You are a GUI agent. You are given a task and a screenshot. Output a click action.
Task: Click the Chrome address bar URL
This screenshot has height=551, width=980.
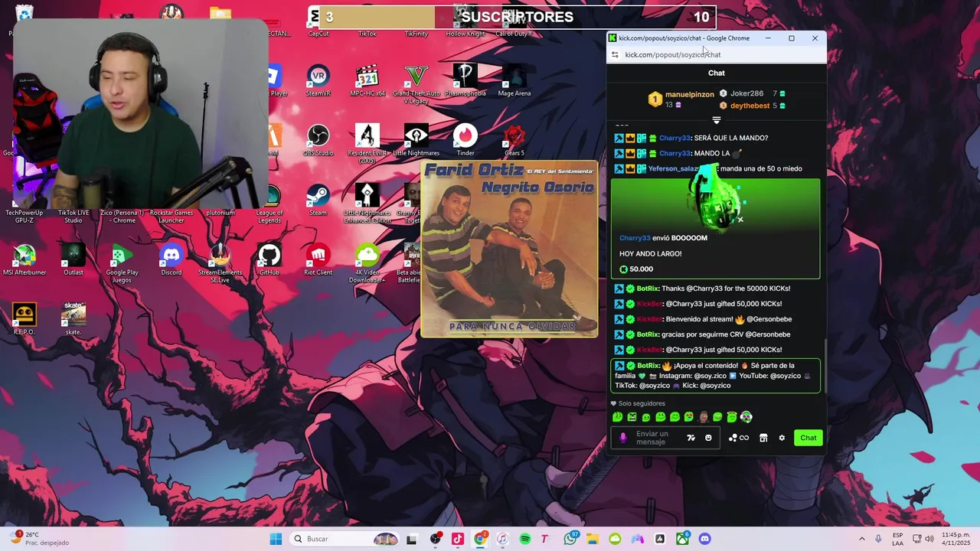[x=672, y=54]
